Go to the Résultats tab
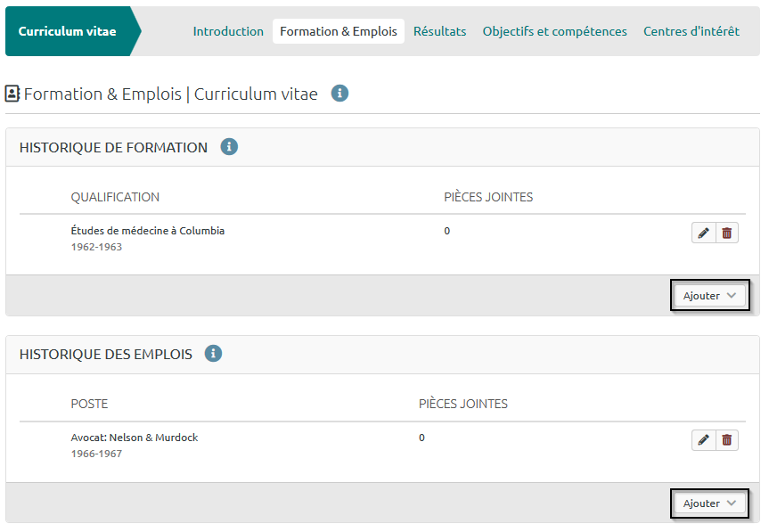 [x=439, y=31]
